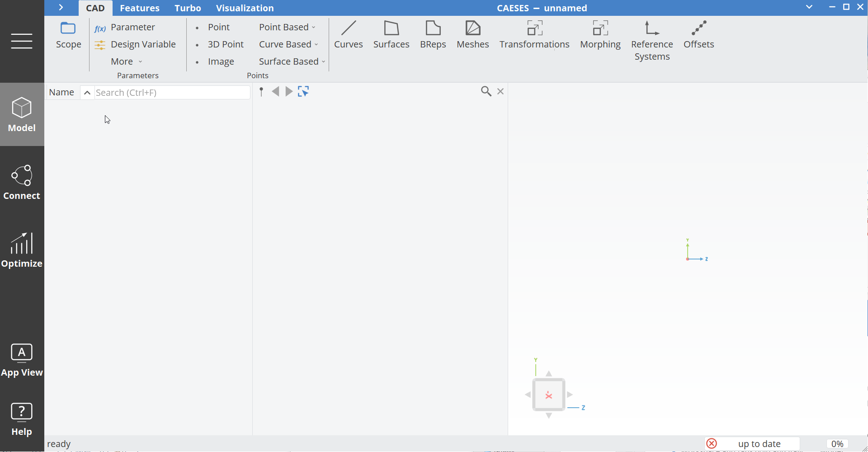Select the Offsets tool
Image resolution: width=868 pixels, height=452 pixels.
pos(698,35)
